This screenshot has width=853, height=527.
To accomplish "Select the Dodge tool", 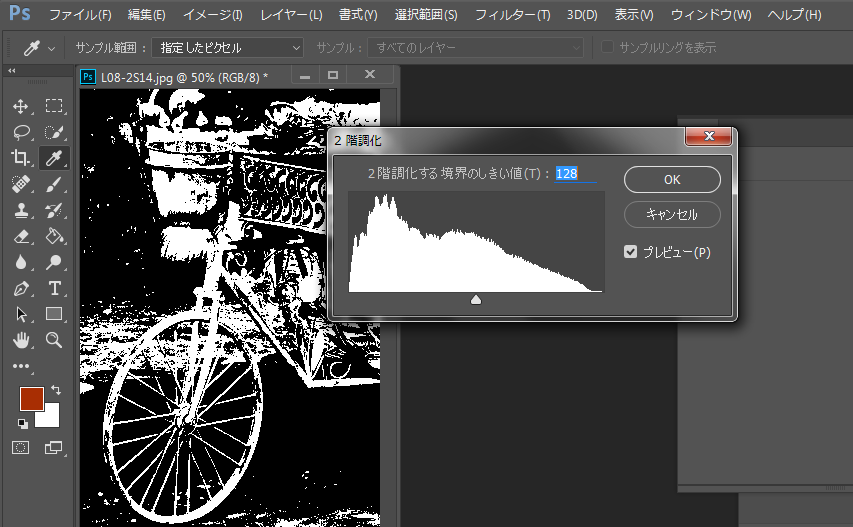I will 54,262.
